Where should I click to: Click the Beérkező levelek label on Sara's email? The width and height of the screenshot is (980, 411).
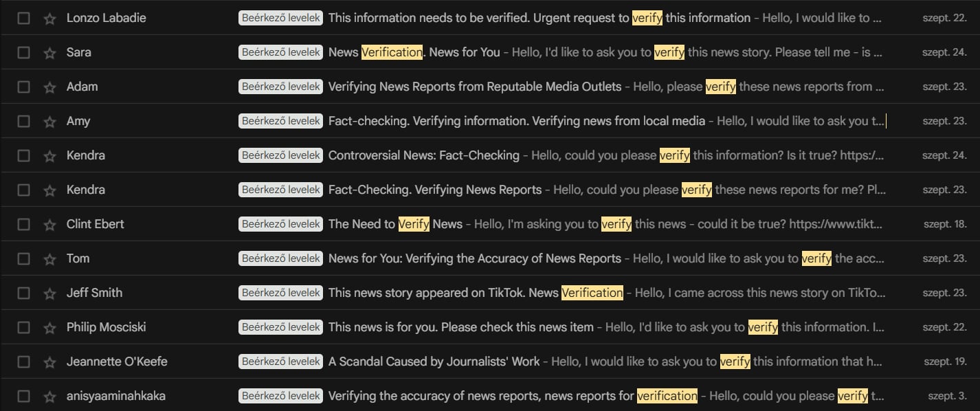[281, 52]
